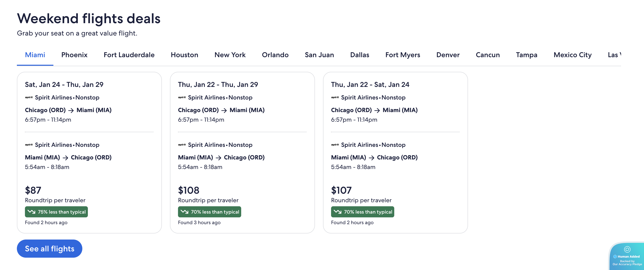Click the trend icon in the $108 card's 70% badge

point(185,212)
